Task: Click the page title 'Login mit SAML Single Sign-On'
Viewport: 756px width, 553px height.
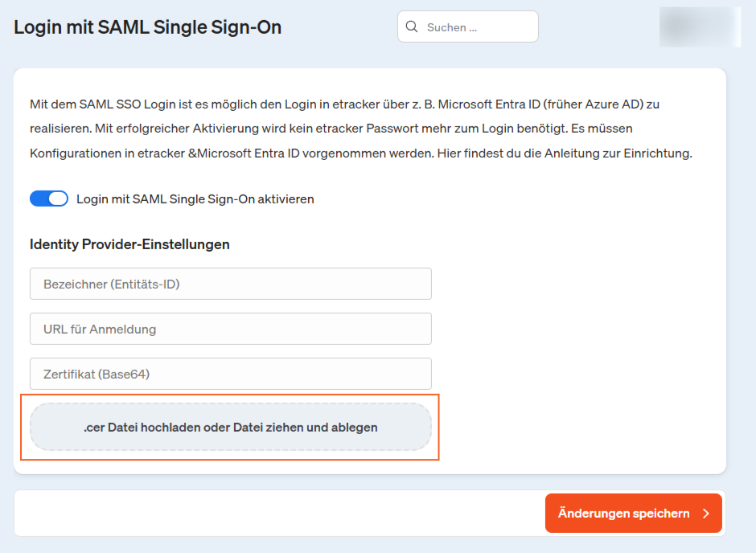Action: pos(148,27)
